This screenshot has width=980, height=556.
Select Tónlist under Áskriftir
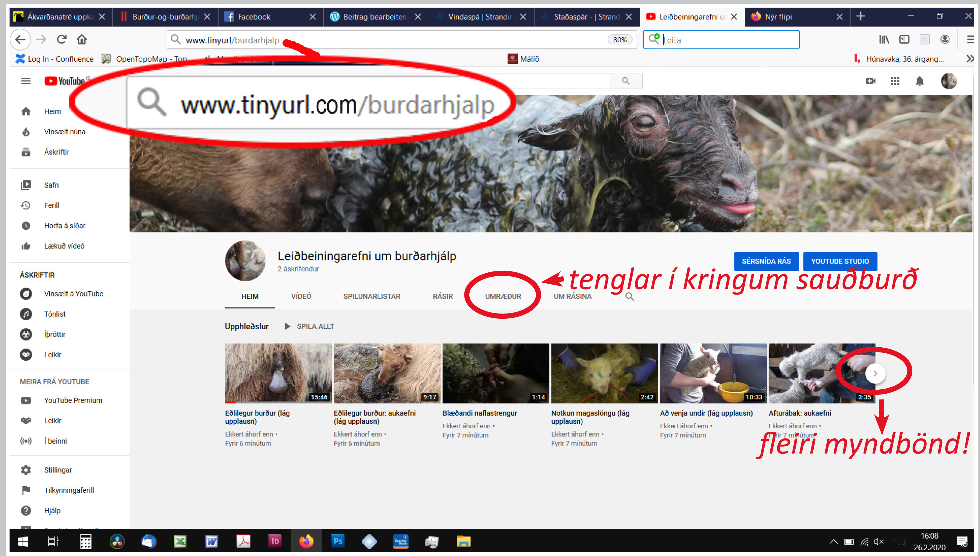click(55, 314)
